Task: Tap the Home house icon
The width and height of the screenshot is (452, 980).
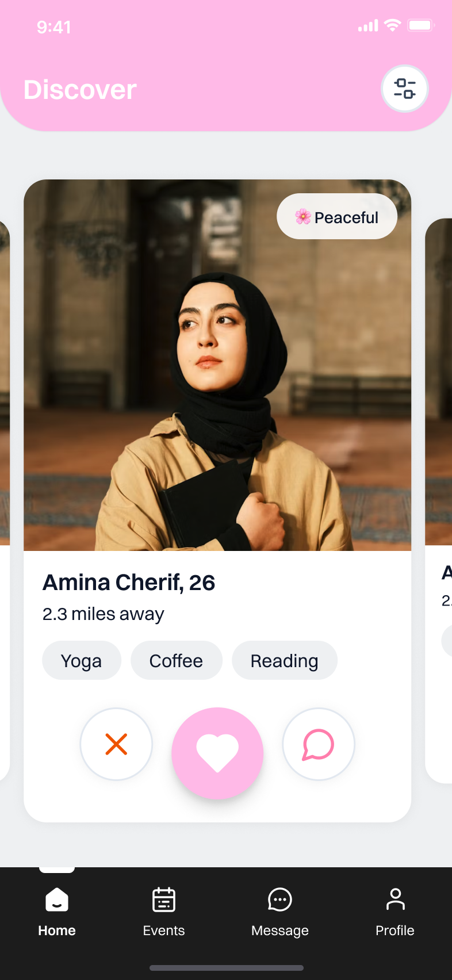Action: tap(57, 899)
